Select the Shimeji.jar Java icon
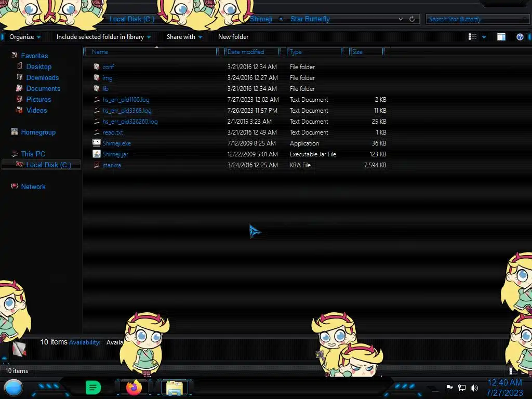The image size is (532, 399). (97, 154)
